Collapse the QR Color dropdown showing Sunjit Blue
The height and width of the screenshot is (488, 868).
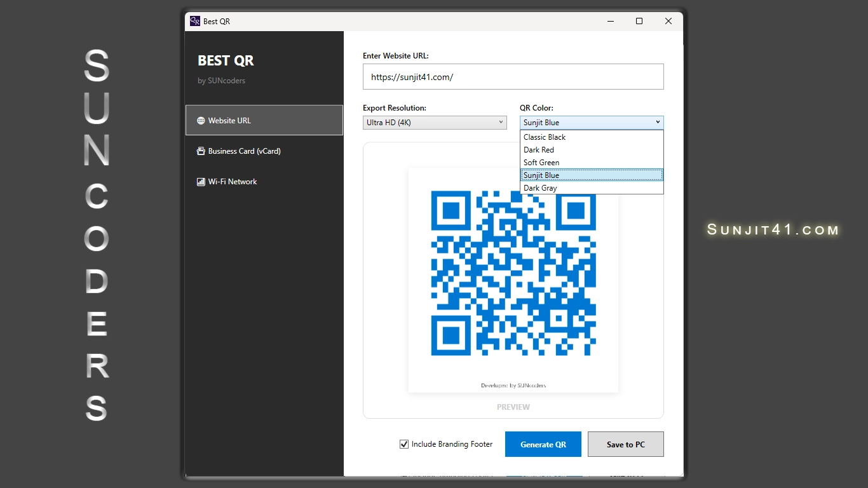click(x=592, y=123)
